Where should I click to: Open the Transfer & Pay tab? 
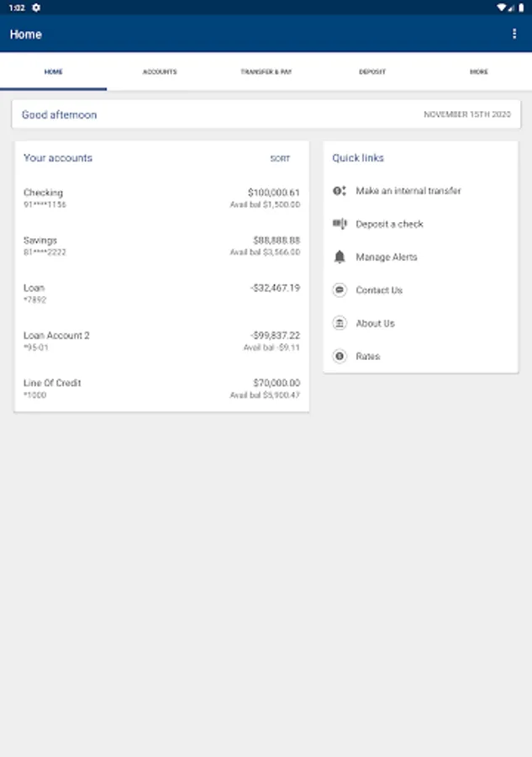[x=266, y=72]
